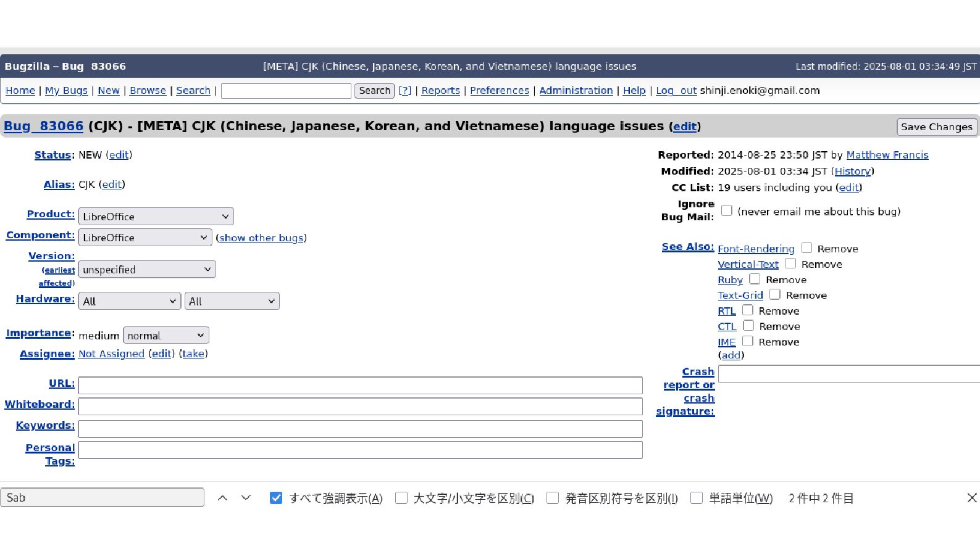980x551 pixels.
Task: Check Remove box for Text-Grid
Action: [x=775, y=294]
